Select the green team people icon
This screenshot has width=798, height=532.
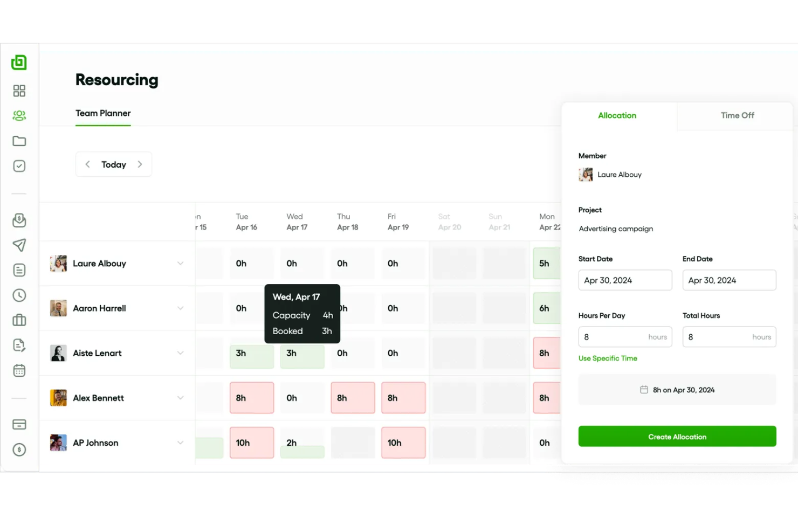click(x=19, y=115)
